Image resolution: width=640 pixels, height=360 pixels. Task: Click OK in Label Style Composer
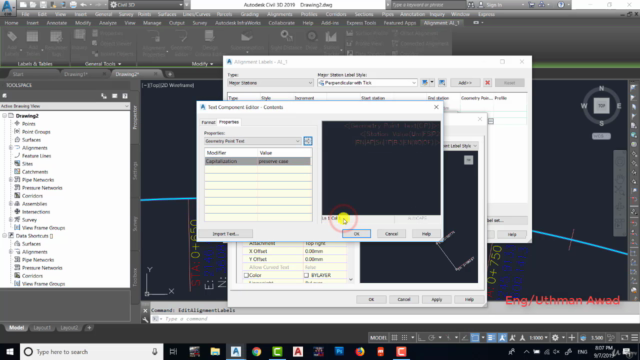(x=371, y=300)
